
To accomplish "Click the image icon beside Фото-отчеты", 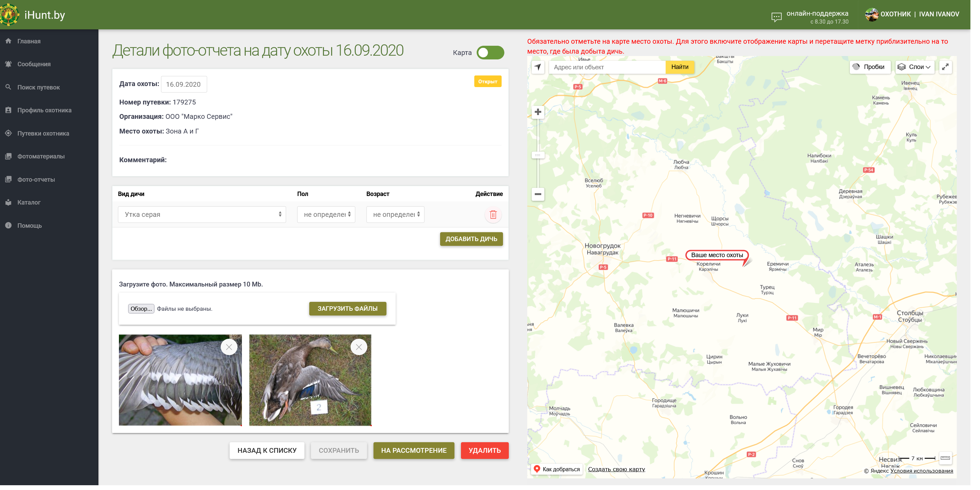I will [x=8, y=179].
